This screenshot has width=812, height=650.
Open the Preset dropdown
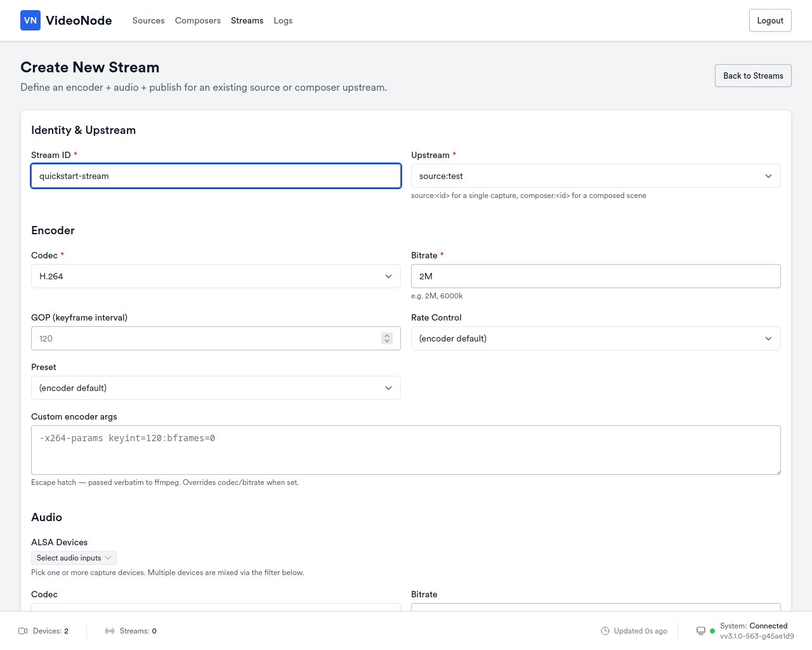click(x=216, y=388)
